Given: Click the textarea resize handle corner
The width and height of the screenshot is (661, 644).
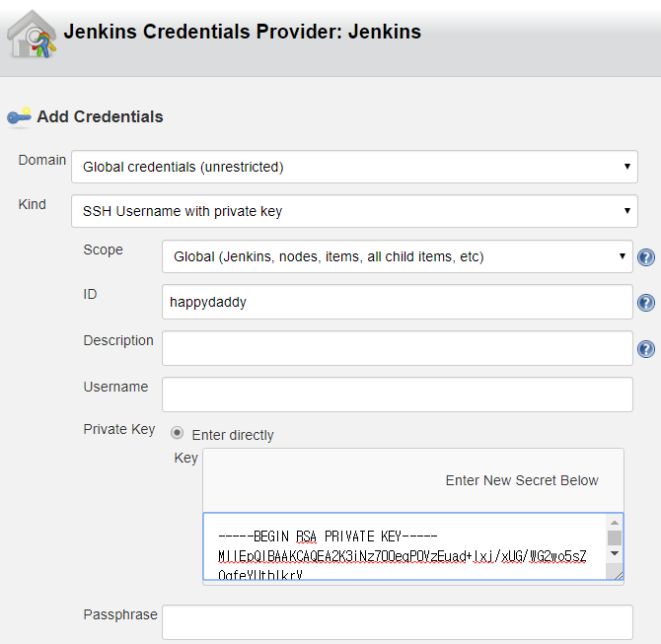Looking at the screenshot, I should [618, 575].
